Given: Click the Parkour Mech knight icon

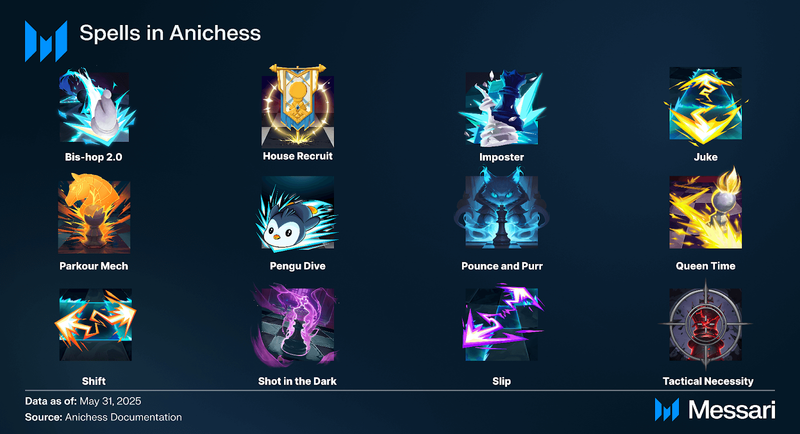Looking at the screenshot, I should pos(94,213).
